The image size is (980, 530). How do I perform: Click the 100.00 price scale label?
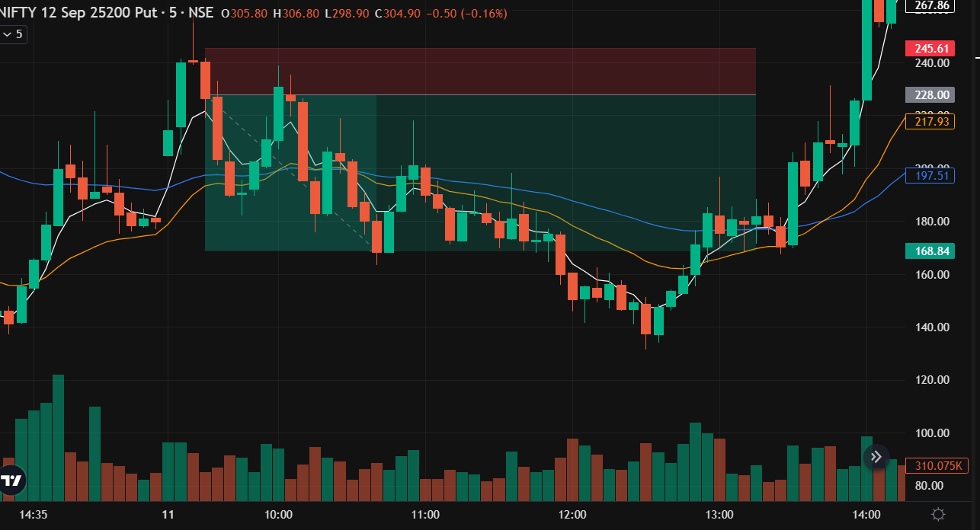pyautogui.click(x=932, y=433)
